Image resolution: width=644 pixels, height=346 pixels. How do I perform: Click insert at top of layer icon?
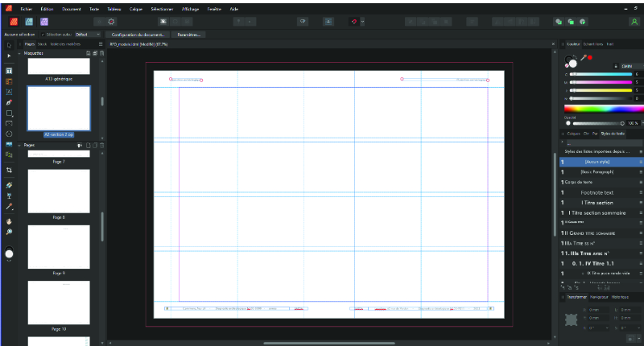click(x=571, y=22)
